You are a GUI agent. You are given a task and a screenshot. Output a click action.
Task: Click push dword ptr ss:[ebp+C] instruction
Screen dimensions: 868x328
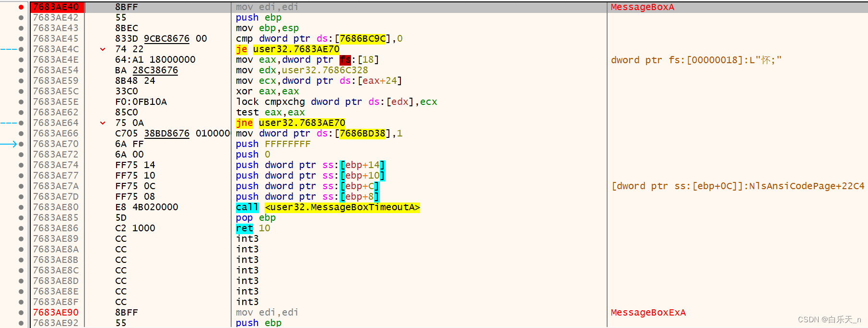307,186
